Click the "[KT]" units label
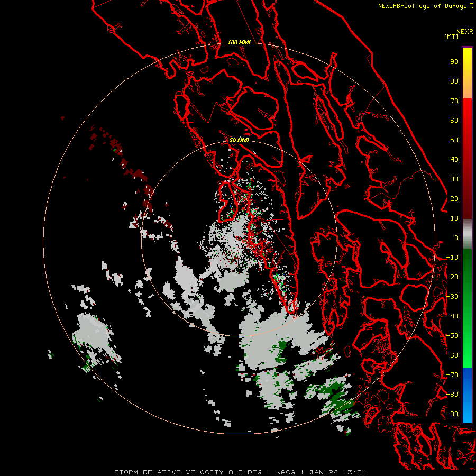The height and width of the screenshot is (476, 476). tap(452, 36)
